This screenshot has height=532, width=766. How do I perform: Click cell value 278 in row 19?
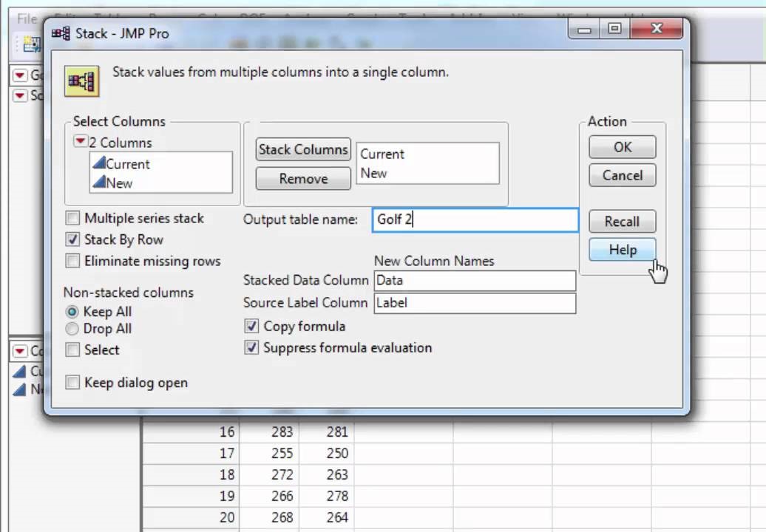[x=337, y=497]
